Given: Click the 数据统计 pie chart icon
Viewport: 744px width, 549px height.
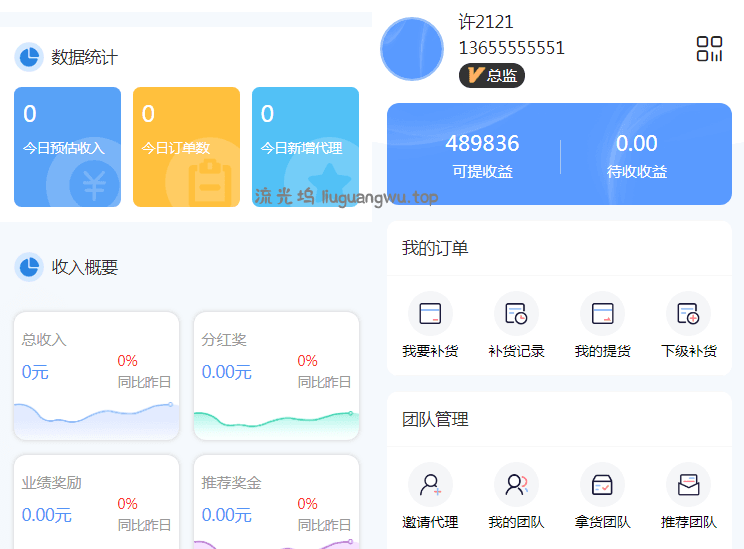Looking at the screenshot, I should (x=29, y=57).
